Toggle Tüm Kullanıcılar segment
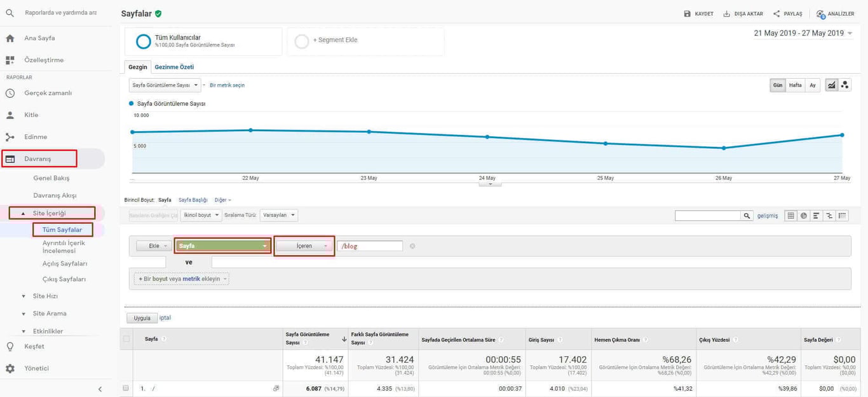Image resolution: width=868 pixels, height=397 pixels. pyautogui.click(x=203, y=41)
